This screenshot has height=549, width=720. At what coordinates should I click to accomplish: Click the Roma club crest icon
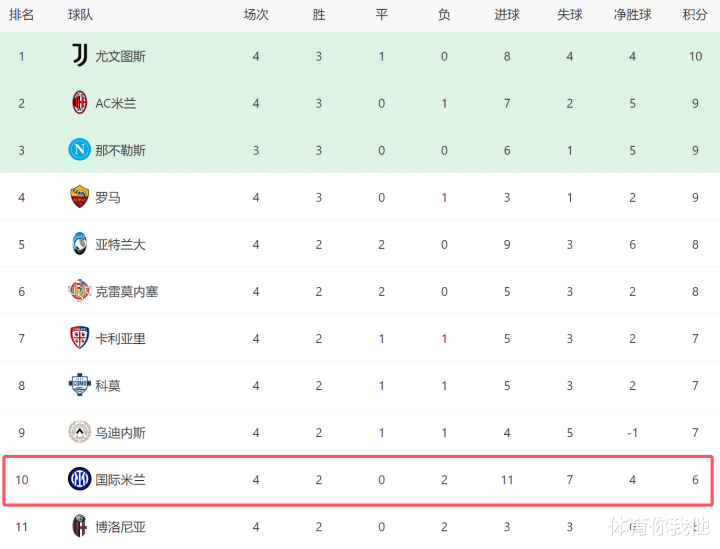coord(80,197)
